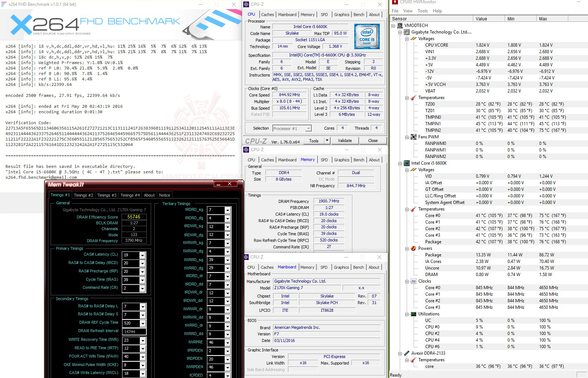Click the Temperatures thermometer icon under Gigabyte Technology
The width and height of the screenshot is (588, 378).
point(414,98)
